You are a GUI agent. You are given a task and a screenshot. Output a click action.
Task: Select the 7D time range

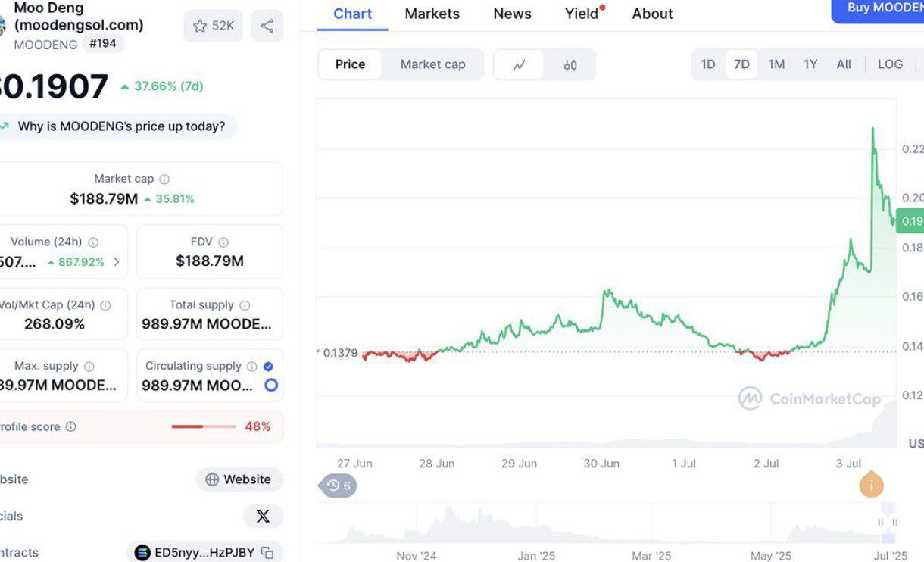click(741, 65)
